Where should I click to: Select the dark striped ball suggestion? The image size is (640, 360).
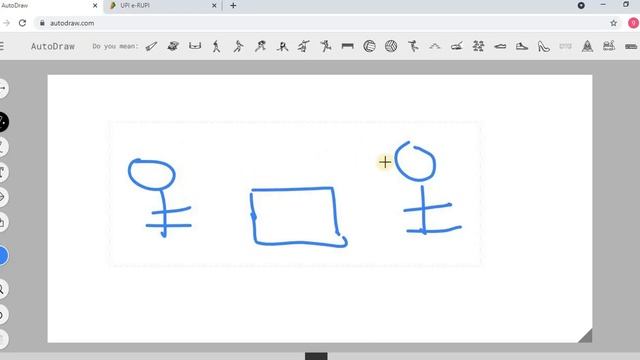pos(391,46)
